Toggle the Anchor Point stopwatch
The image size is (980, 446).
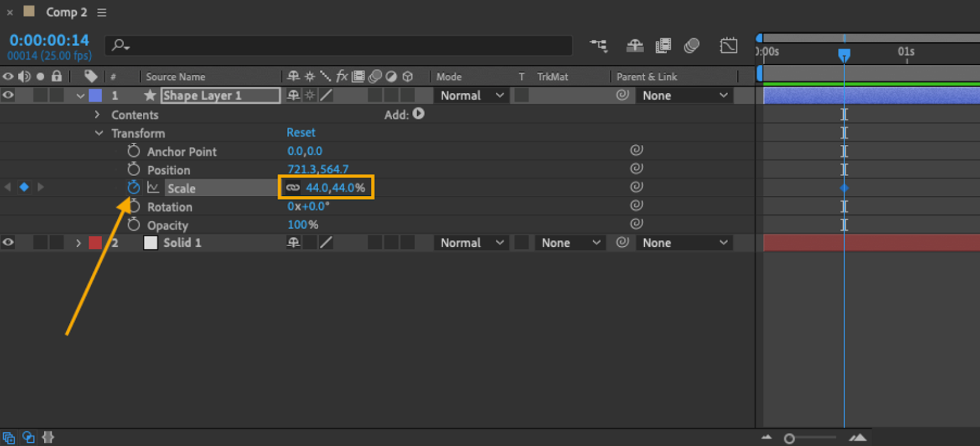[134, 151]
